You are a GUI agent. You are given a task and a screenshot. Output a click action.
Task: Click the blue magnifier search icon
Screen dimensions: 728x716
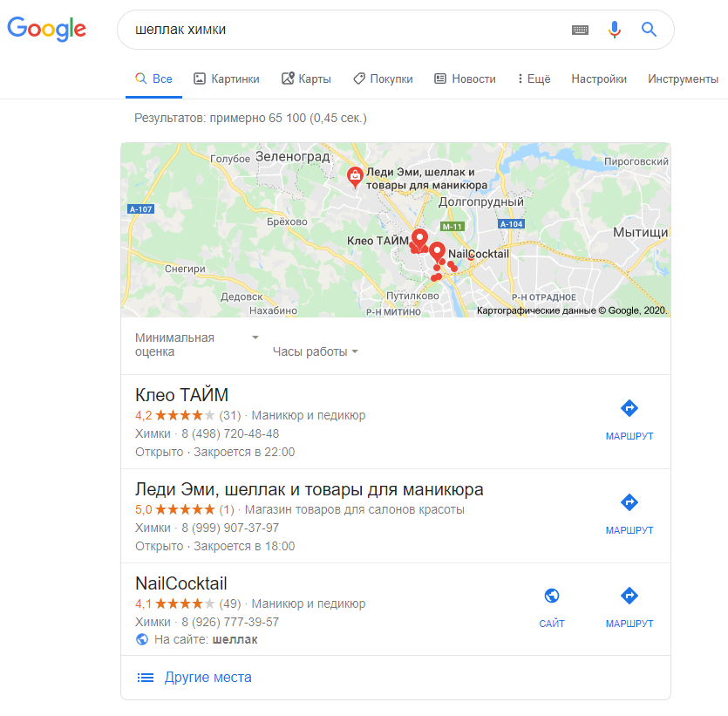649,30
